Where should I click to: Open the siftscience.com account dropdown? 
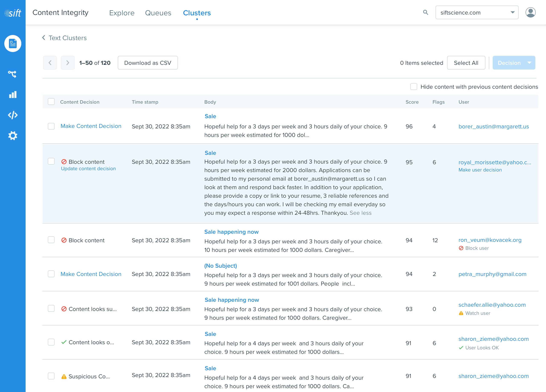pos(477,12)
